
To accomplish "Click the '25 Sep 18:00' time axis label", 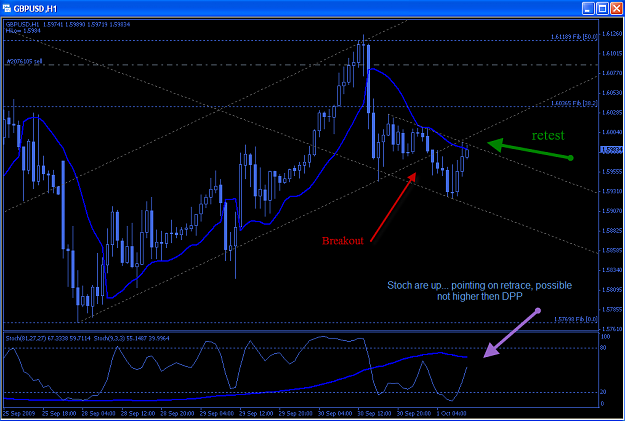I will [x=59, y=413].
